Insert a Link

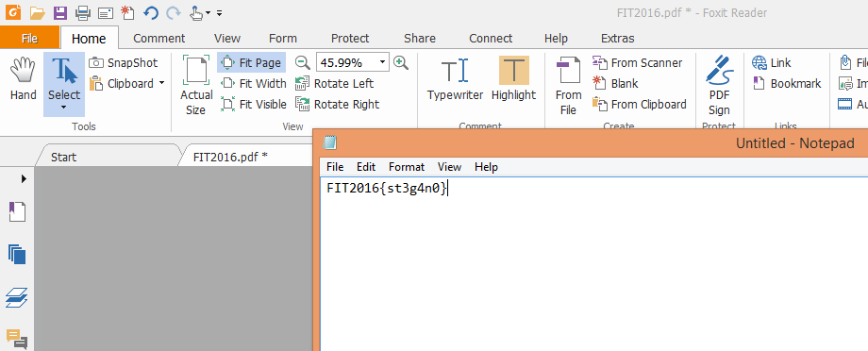[x=772, y=62]
